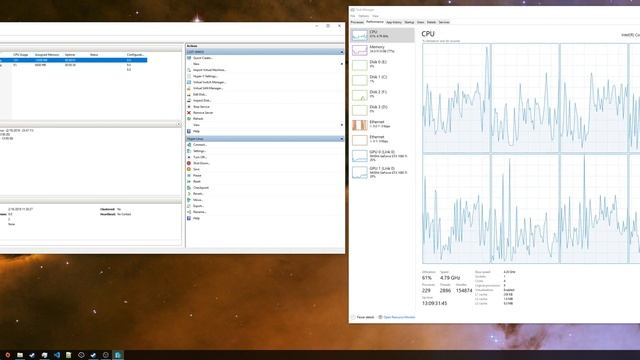
Task: Select Disk 2 in performance sidebar
Action: (x=382, y=95)
